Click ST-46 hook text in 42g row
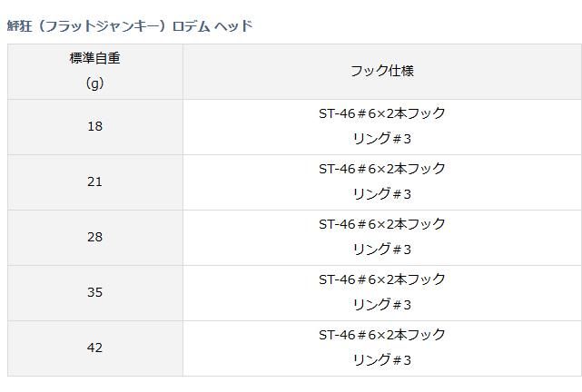 tap(381, 335)
